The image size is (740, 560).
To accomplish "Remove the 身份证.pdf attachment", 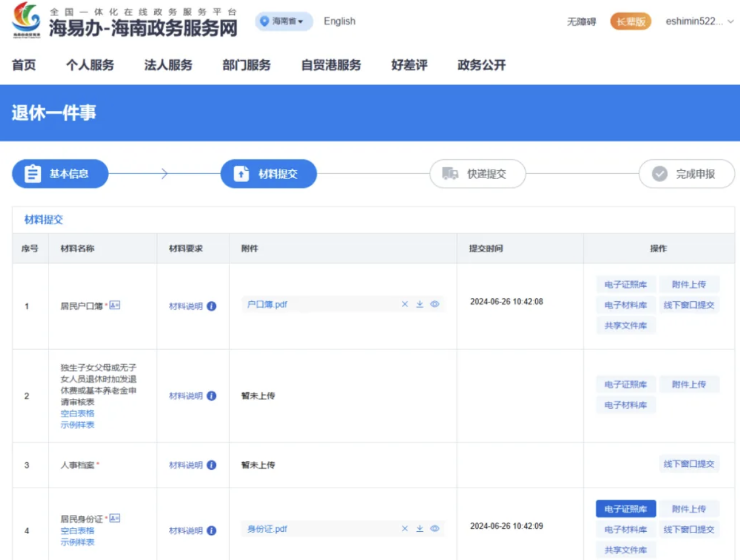I will click(405, 528).
